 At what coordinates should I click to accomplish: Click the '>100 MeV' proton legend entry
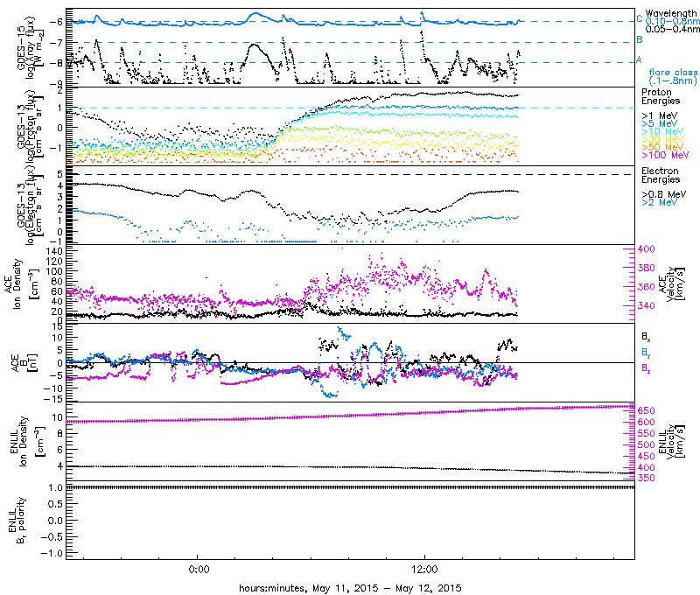(x=665, y=155)
